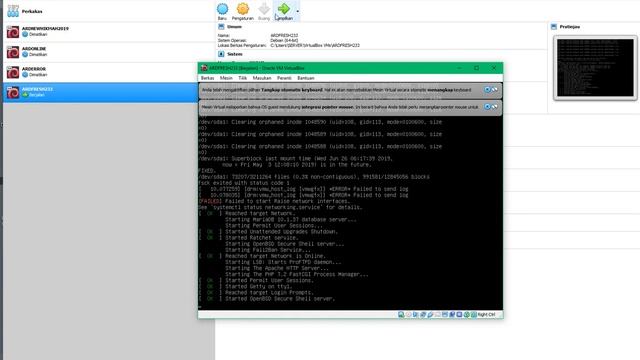
Task: Click the Buang (Discard) toolbar icon
Action: pos(264,11)
